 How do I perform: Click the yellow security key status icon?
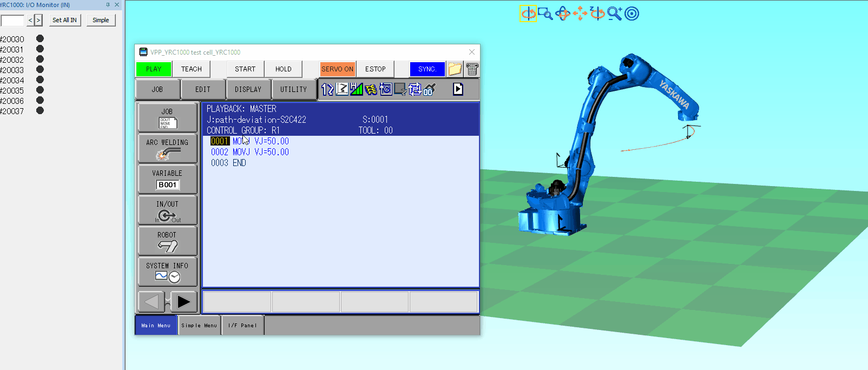click(371, 89)
